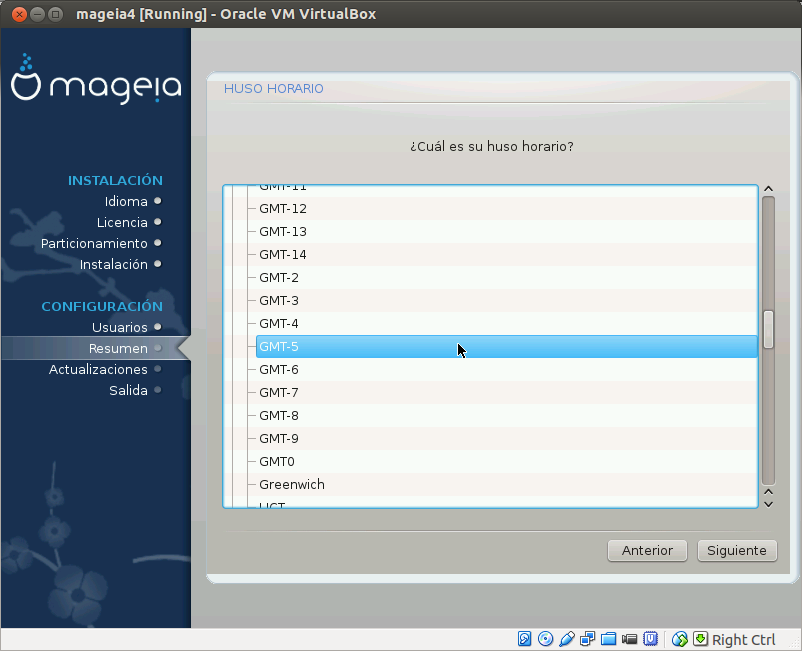Screen dimensions: 802x651
Task: Click the hard disk activity status icon
Action: click(524, 639)
